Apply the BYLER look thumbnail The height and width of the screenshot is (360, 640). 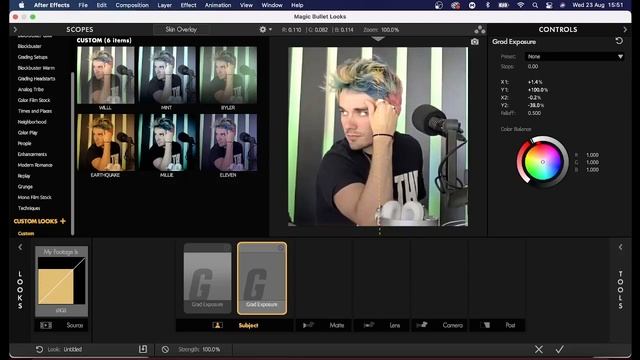pos(228,75)
